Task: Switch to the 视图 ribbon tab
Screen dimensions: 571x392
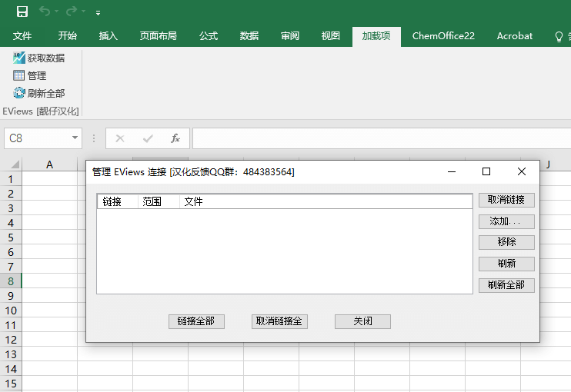Action: point(331,36)
